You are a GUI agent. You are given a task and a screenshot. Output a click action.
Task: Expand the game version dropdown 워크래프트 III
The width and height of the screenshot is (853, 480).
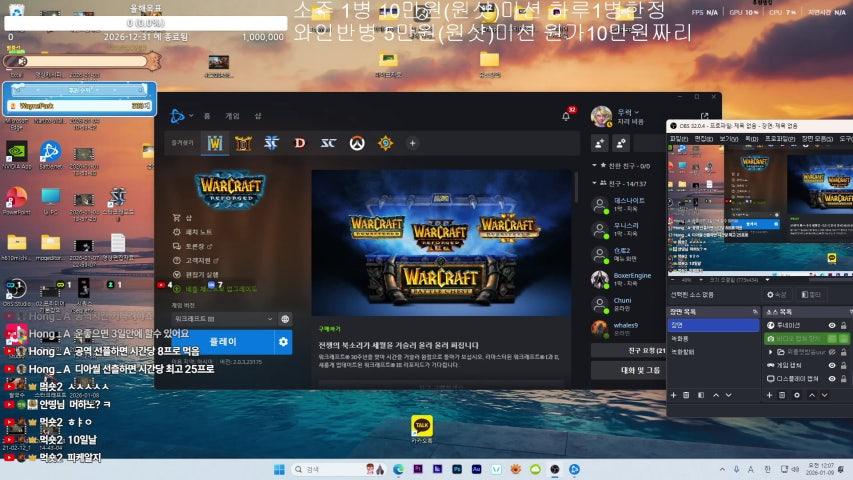(x=224, y=318)
